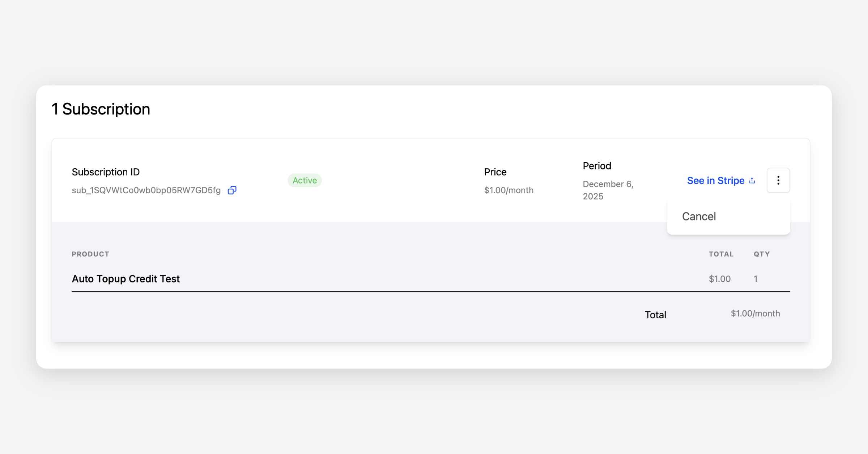This screenshot has width=868, height=454.
Task: Click the QTY column header
Action: (761, 254)
